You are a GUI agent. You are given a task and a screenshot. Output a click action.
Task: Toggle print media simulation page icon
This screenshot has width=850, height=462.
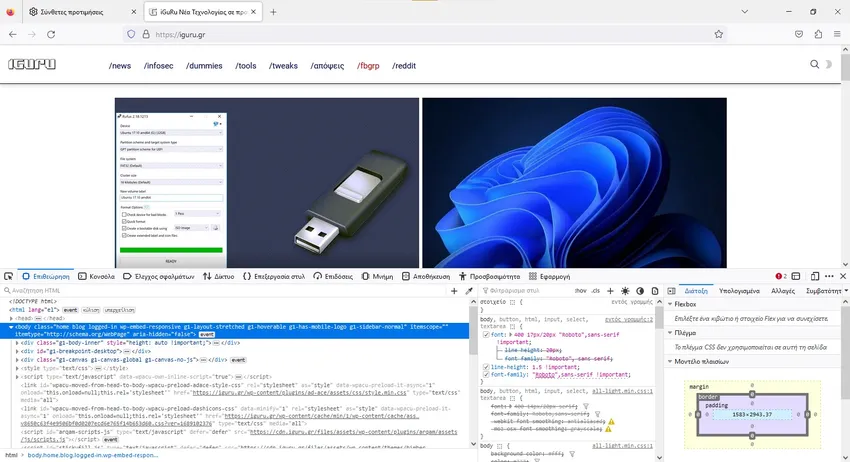click(x=654, y=291)
